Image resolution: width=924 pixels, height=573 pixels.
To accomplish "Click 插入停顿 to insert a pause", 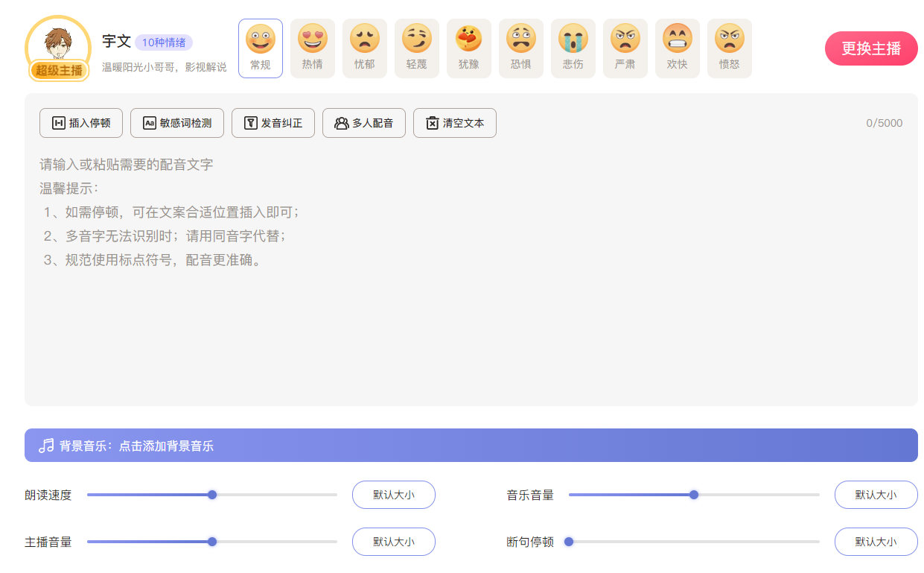I will [x=81, y=123].
